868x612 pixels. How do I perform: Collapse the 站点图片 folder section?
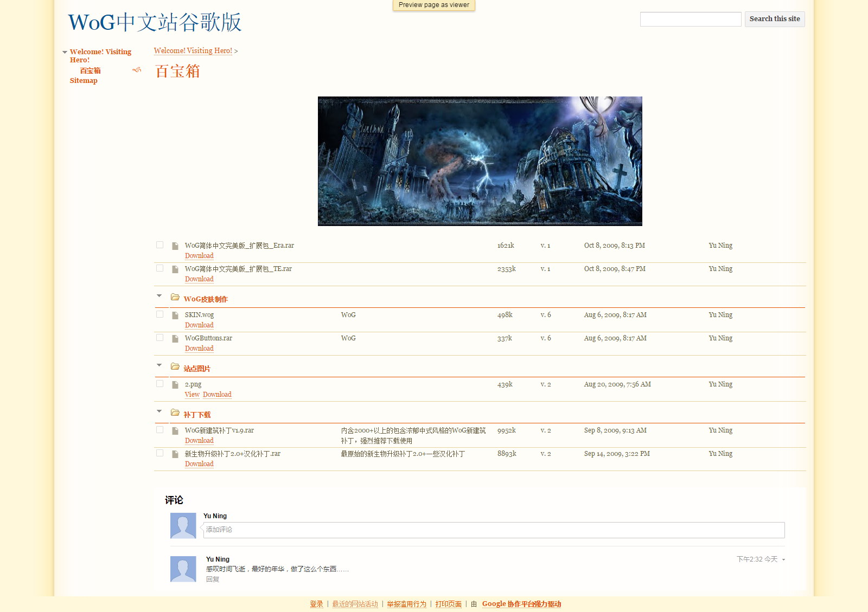[159, 365]
